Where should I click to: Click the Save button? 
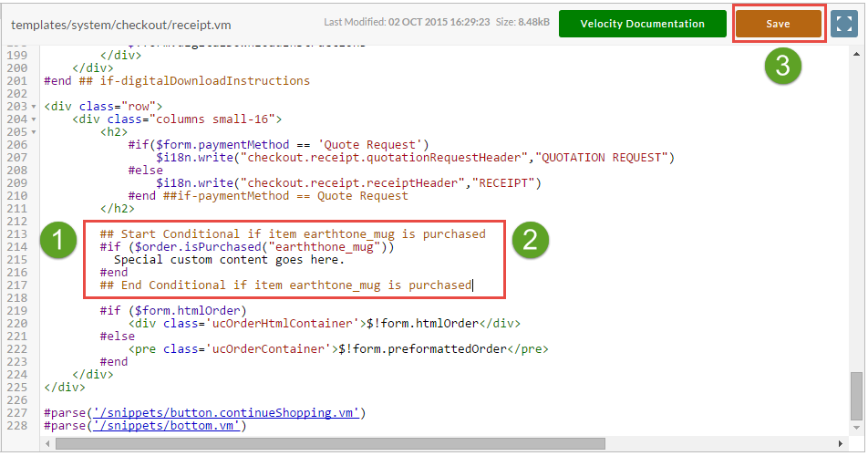[778, 24]
